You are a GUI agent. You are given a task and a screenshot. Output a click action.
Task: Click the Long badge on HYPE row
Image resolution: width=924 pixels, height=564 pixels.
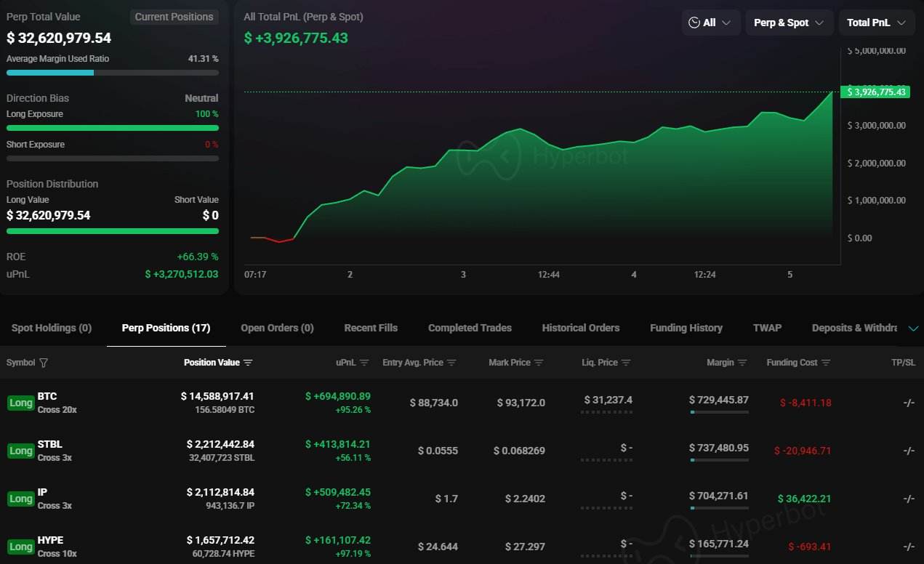pyautogui.click(x=20, y=547)
